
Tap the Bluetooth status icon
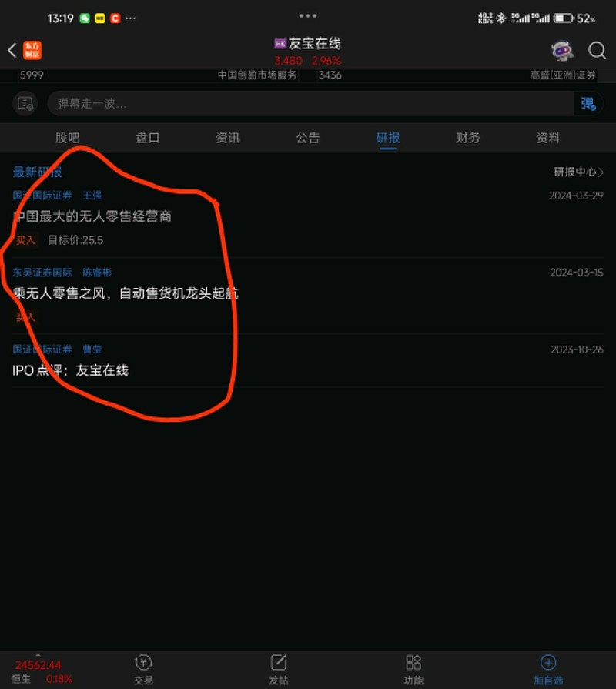tap(500, 18)
